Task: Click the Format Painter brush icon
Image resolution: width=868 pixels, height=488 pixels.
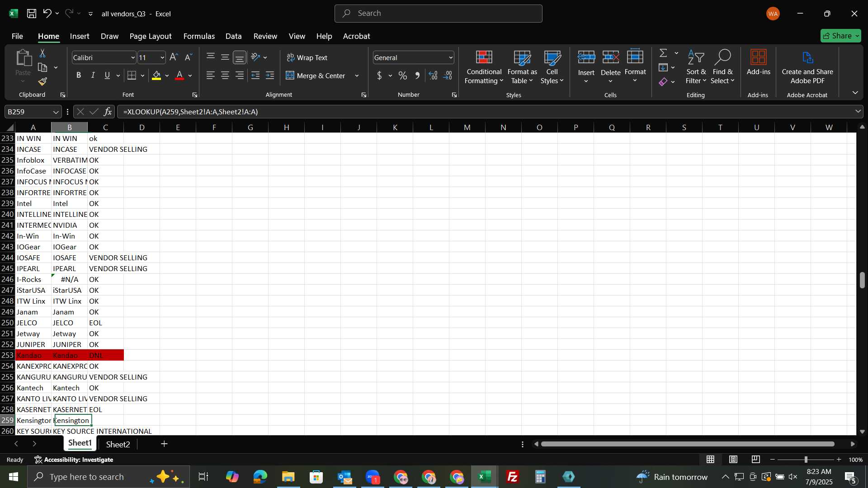Action: [42, 82]
